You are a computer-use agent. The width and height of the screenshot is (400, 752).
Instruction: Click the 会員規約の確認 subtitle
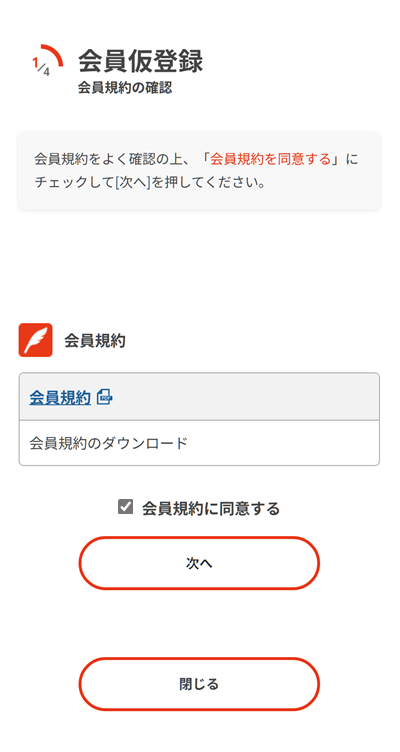125,88
